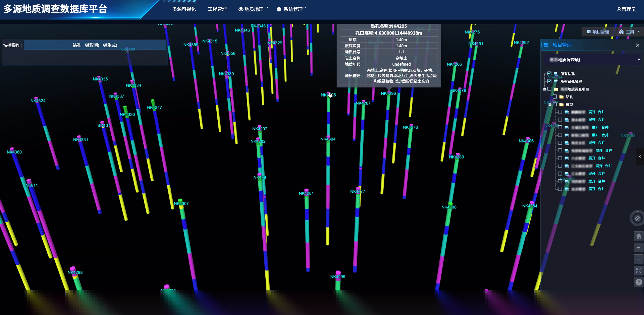
Task: Click the compass navigation control
Action: point(637,218)
